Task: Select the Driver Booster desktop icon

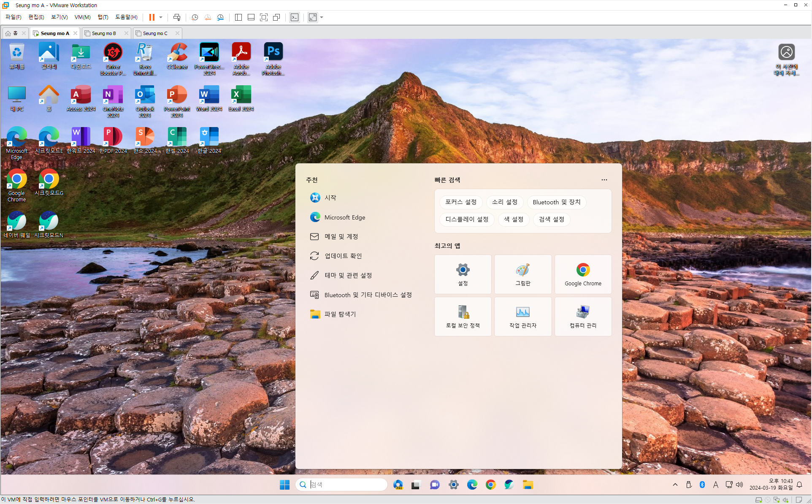Action: coord(113,59)
